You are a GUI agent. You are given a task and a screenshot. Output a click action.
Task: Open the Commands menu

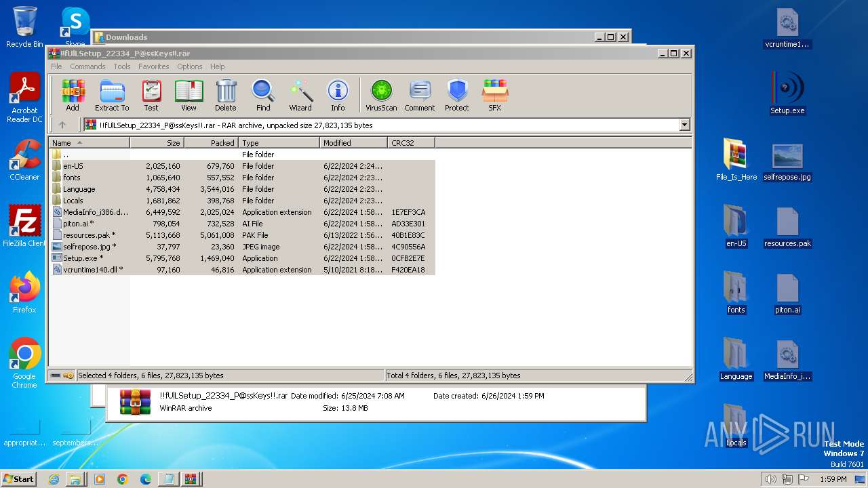click(87, 66)
